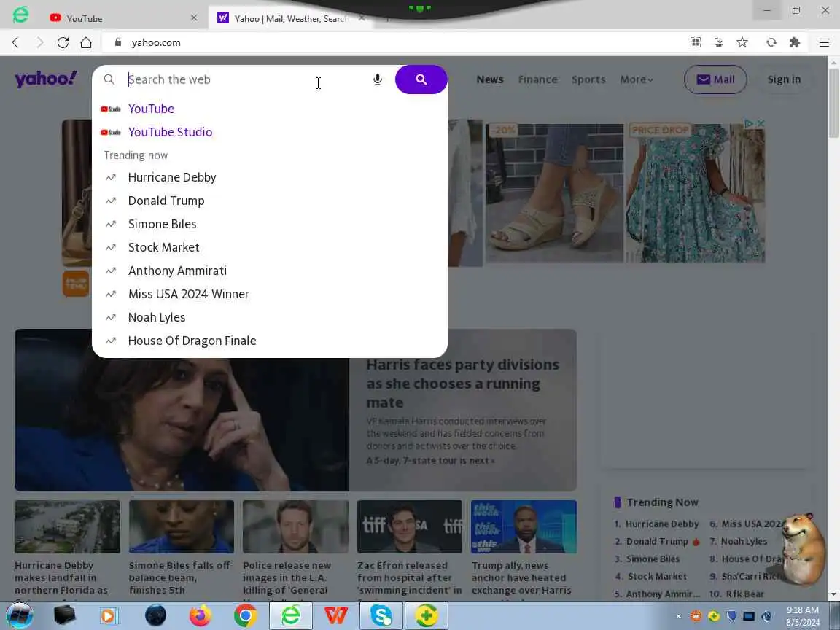Launch Chrome from the taskbar
840x630 pixels.
245,615
